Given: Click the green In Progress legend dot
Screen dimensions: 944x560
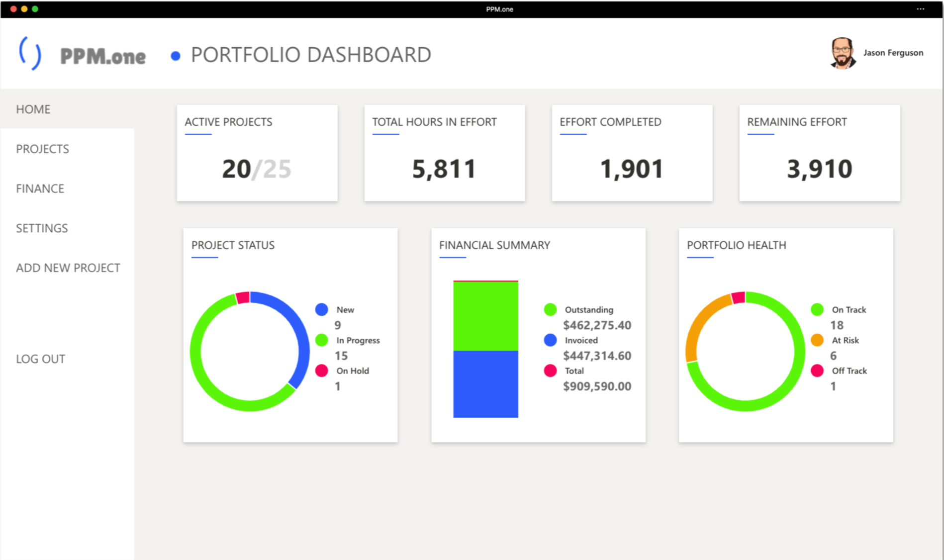Looking at the screenshot, I should tap(322, 340).
